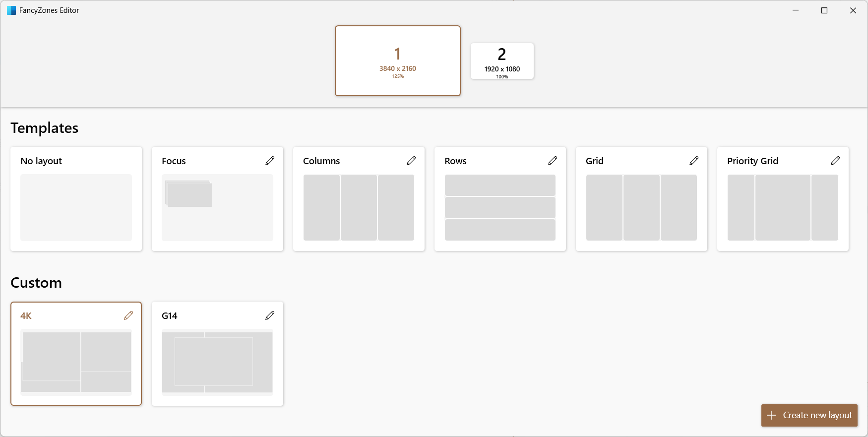Edit the 4K custom layout
Viewport: 868px width, 437px height.
point(128,315)
